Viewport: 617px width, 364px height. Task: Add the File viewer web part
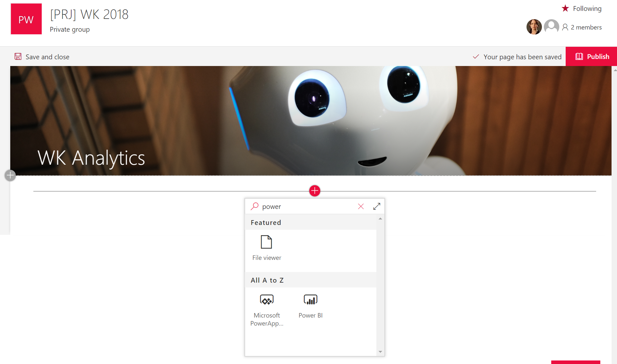click(x=267, y=248)
